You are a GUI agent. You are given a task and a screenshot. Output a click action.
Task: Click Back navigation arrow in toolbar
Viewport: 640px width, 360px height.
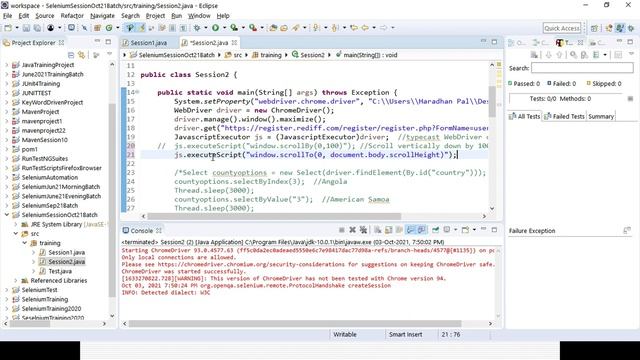tap(365, 28)
